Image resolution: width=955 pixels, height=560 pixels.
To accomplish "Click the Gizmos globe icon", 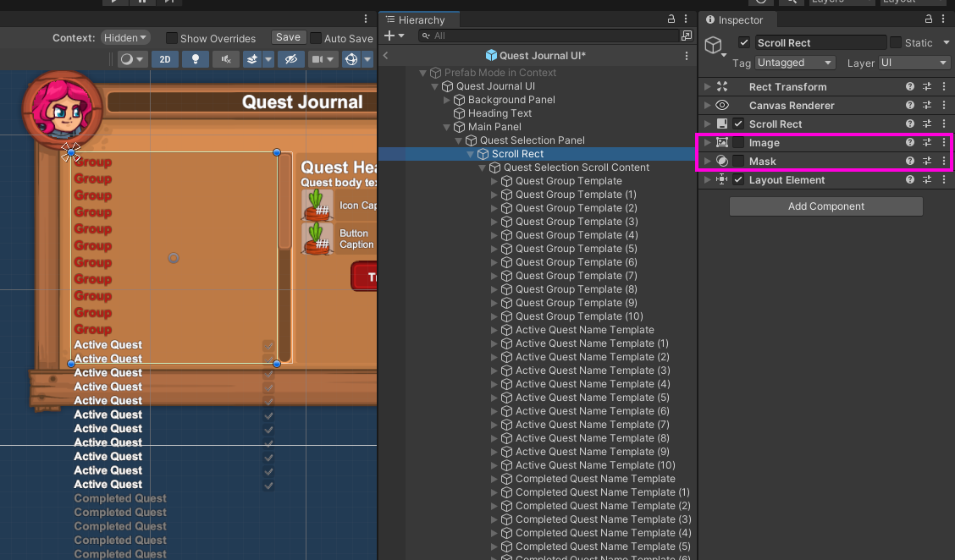I will click(351, 59).
